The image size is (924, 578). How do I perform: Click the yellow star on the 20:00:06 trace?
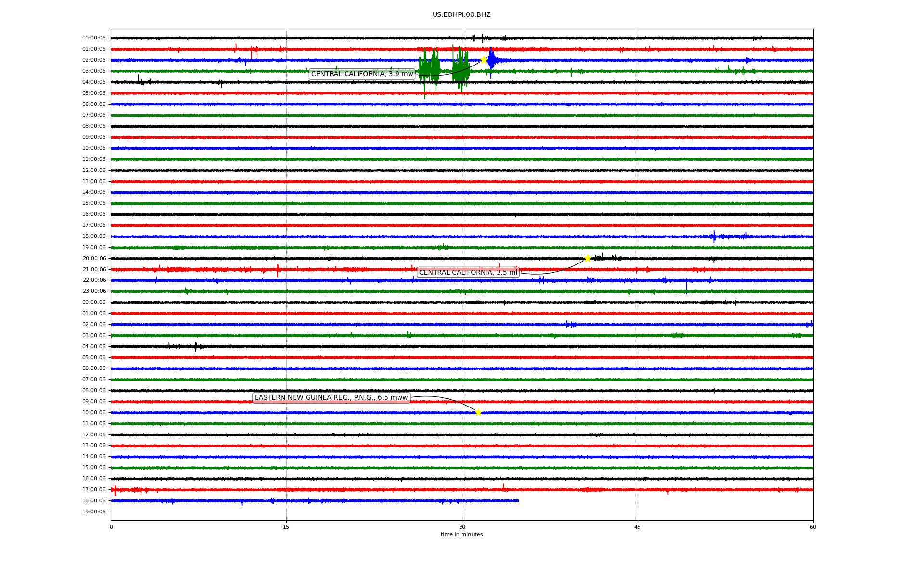(x=588, y=258)
